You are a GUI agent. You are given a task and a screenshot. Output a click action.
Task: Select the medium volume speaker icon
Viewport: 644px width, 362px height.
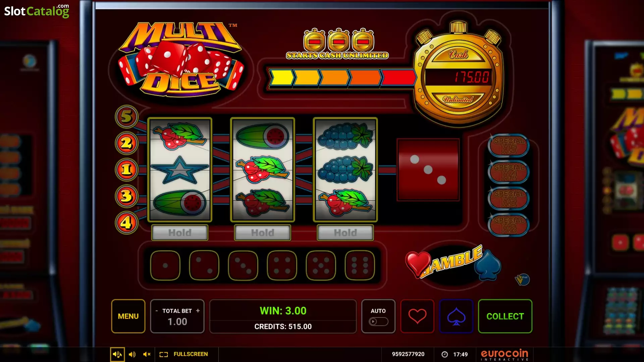pos(132,354)
